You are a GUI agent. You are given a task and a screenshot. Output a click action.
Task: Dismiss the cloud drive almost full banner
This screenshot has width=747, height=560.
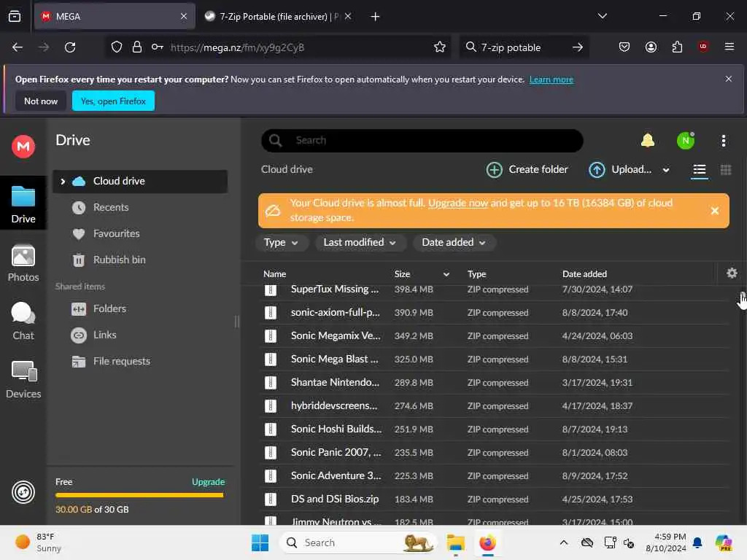(715, 211)
